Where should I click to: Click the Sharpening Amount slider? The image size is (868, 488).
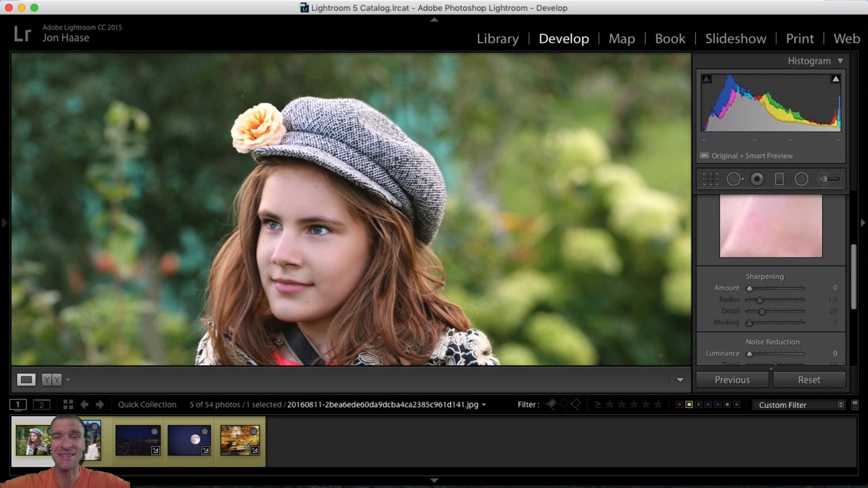click(776, 288)
